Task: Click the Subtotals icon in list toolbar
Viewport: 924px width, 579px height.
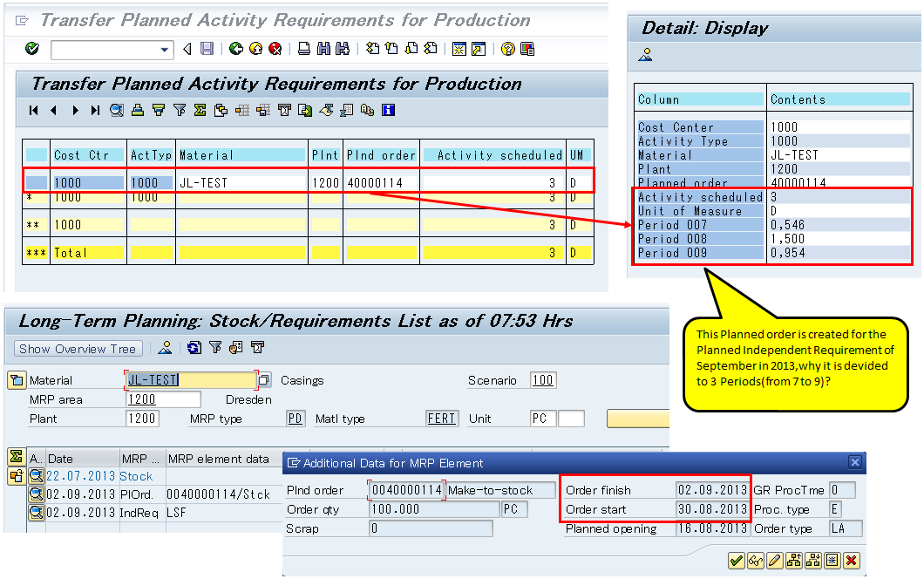Action: click(x=221, y=110)
